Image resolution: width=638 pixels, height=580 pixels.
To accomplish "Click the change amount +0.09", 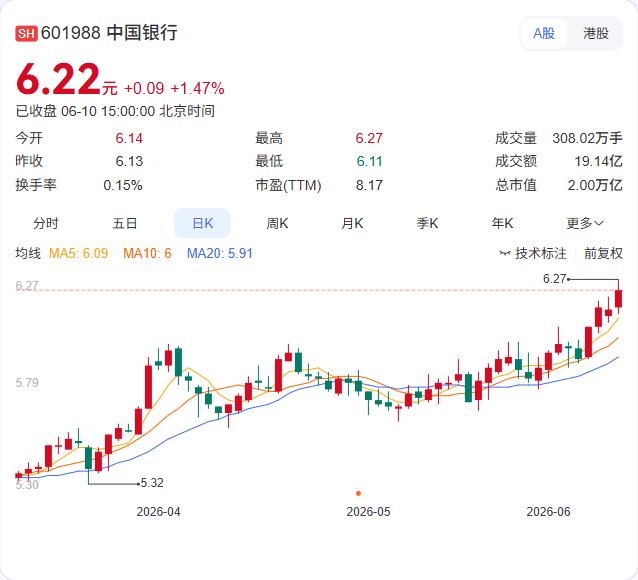I will click(x=144, y=88).
